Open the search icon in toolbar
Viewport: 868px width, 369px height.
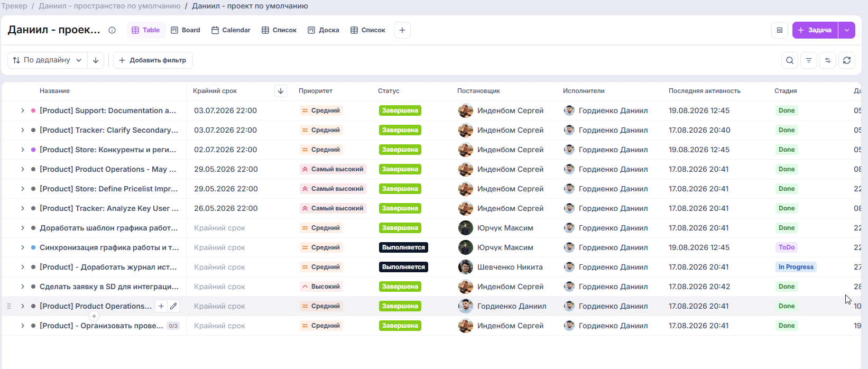tap(790, 60)
